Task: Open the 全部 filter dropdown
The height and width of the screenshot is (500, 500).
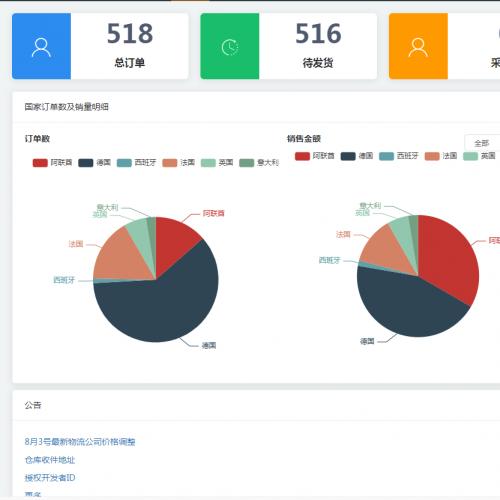Action: click(482, 143)
